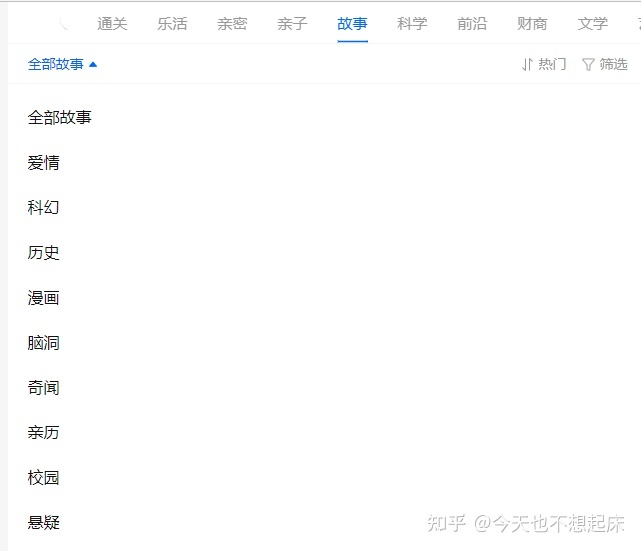Screen dimensions: 641x551
Task: Select the 亲密 tab
Action: (x=232, y=24)
